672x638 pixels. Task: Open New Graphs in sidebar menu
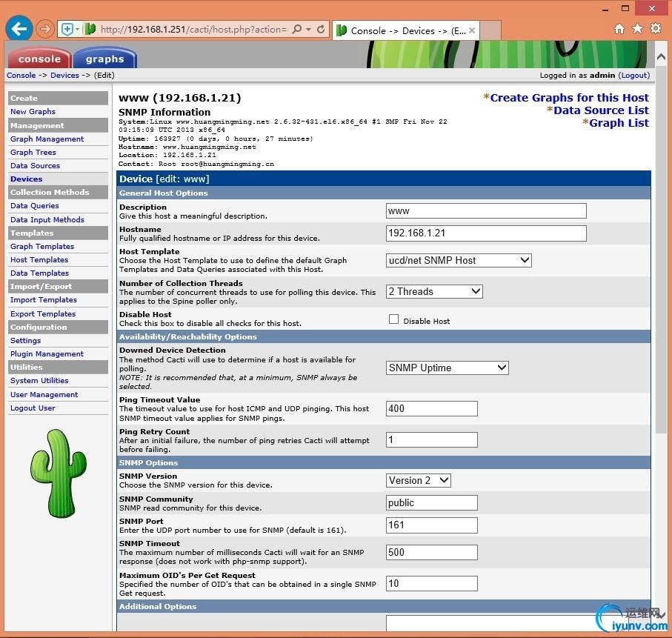pyautogui.click(x=33, y=111)
